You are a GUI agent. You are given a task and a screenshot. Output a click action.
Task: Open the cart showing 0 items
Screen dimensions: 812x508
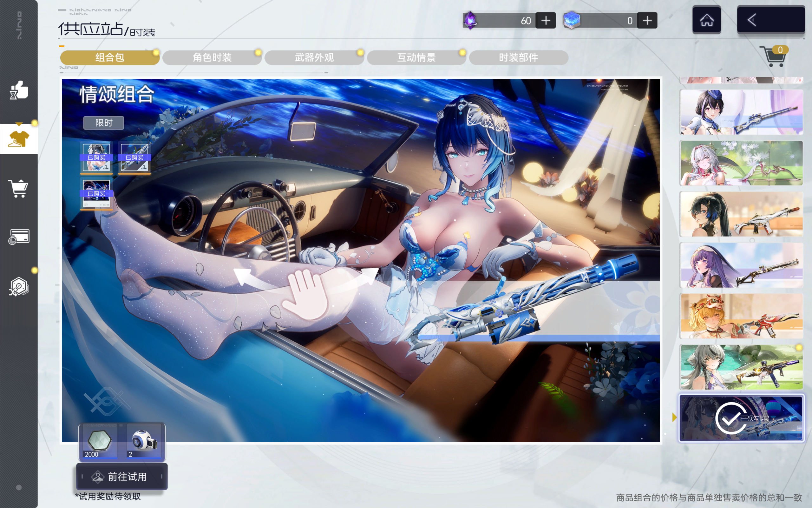pos(774,56)
